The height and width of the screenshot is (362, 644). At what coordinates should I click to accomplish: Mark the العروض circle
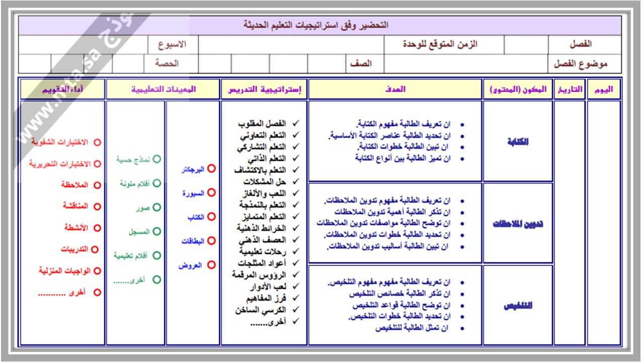[x=211, y=265]
